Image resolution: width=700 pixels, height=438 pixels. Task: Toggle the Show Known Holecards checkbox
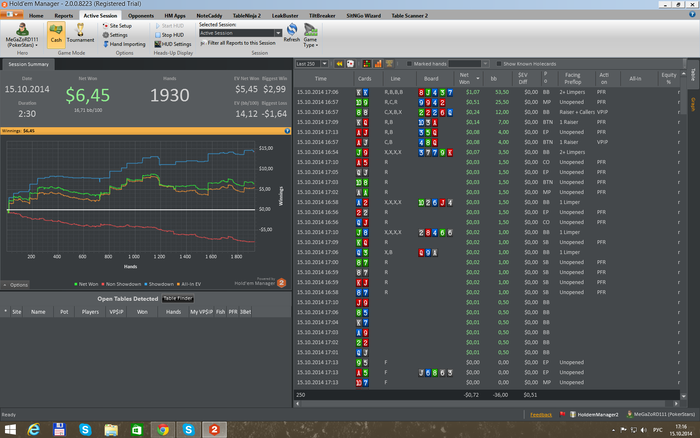(x=499, y=64)
